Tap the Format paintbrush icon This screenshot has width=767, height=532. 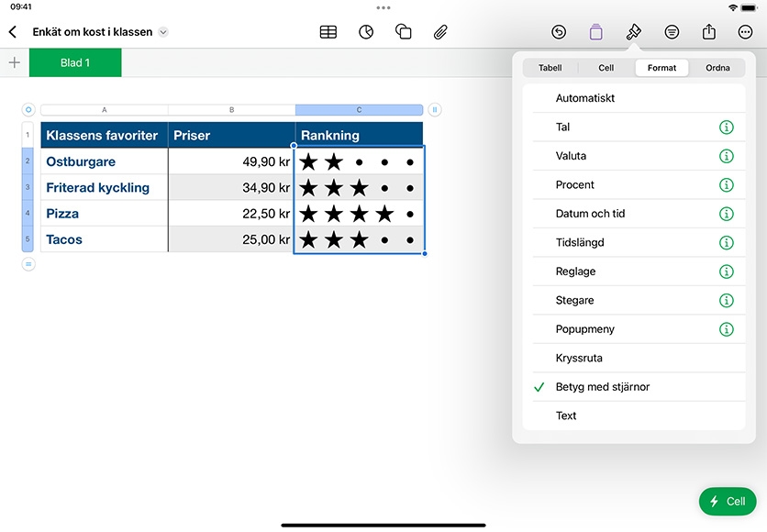[x=633, y=32]
